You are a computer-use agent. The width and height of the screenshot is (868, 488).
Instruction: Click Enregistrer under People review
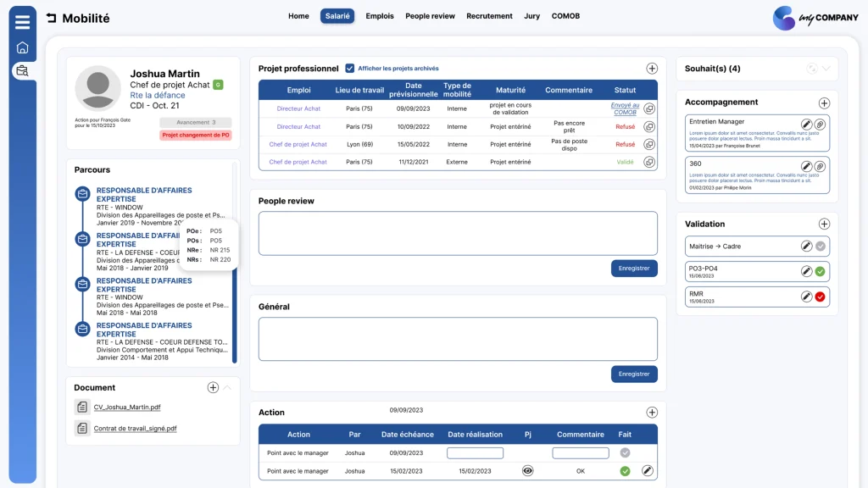634,269
